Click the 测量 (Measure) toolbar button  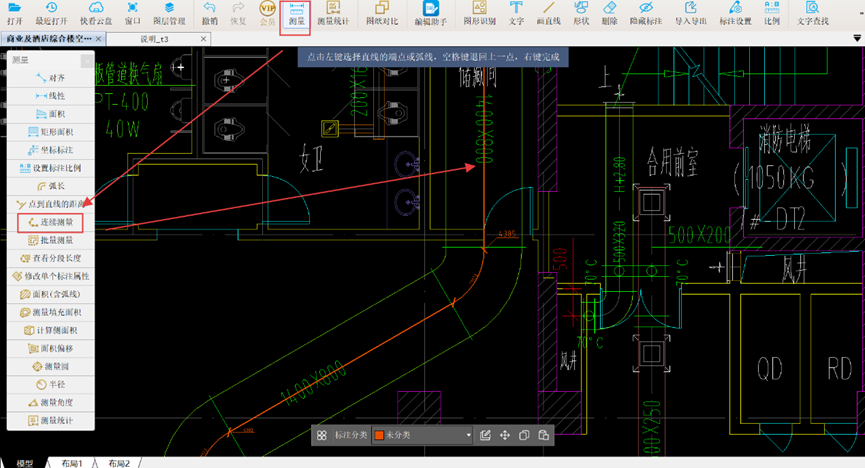coord(295,13)
